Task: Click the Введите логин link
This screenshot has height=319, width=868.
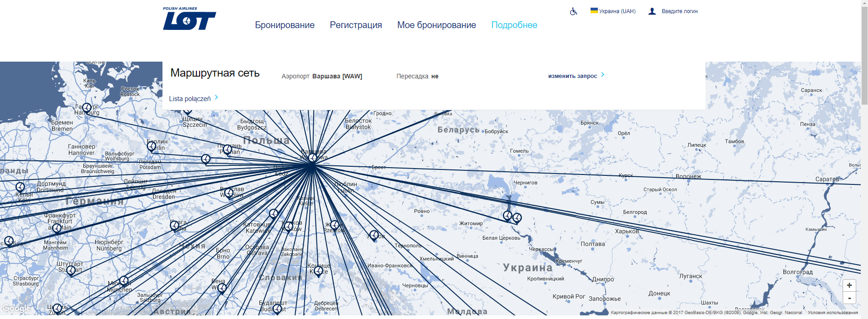Action: pyautogui.click(x=679, y=11)
